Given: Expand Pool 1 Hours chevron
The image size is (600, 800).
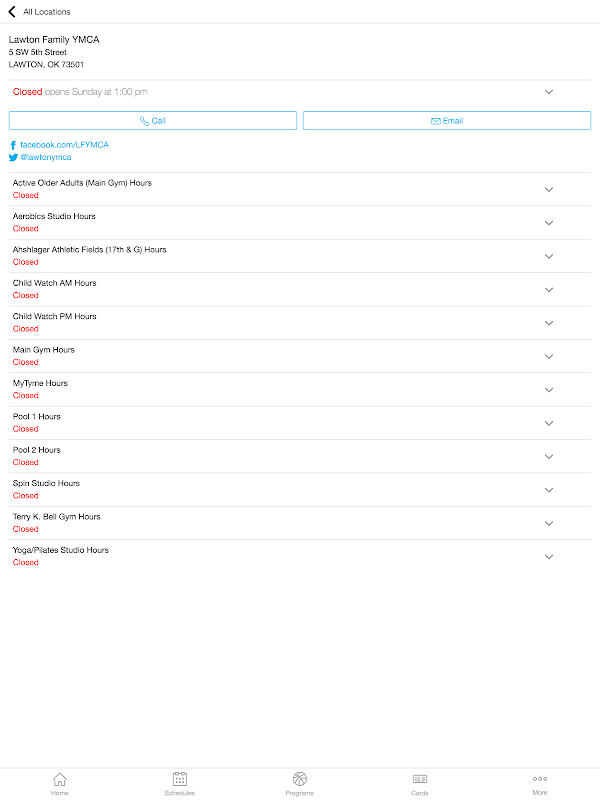Looking at the screenshot, I should coord(549,423).
